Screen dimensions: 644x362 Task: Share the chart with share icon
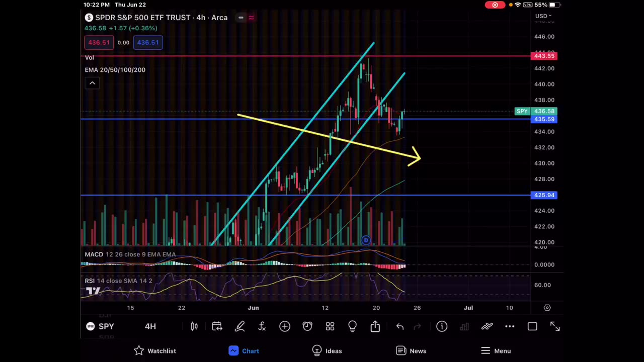tap(375, 326)
